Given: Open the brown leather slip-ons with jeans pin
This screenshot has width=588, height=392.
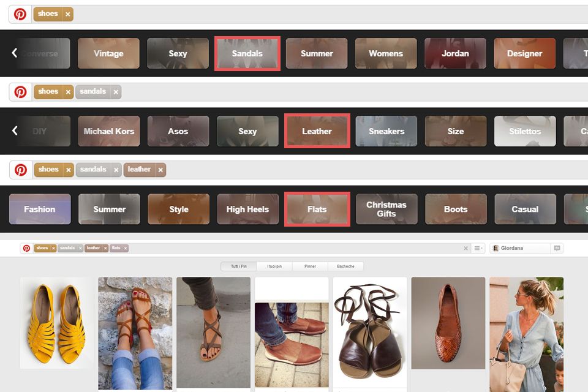Looking at the screenshot, I should tap(292, 345).
